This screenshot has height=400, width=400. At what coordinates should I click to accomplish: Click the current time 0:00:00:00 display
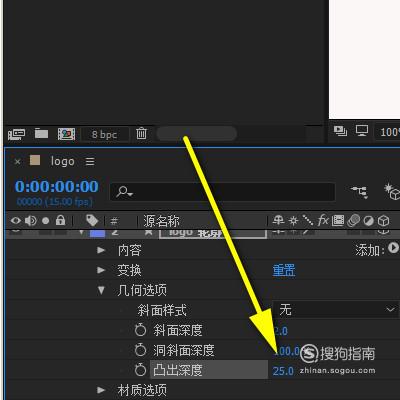click(57, 186)
